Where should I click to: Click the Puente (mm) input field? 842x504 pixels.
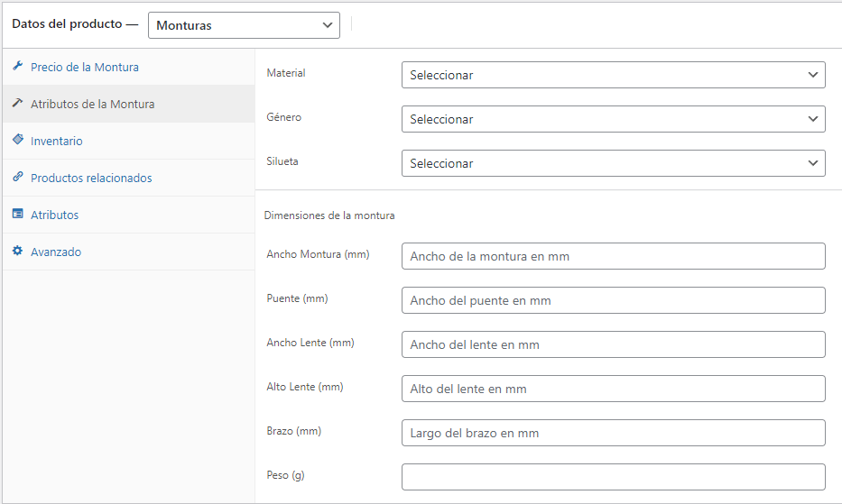pyautogui.click(x=614, y=300)
